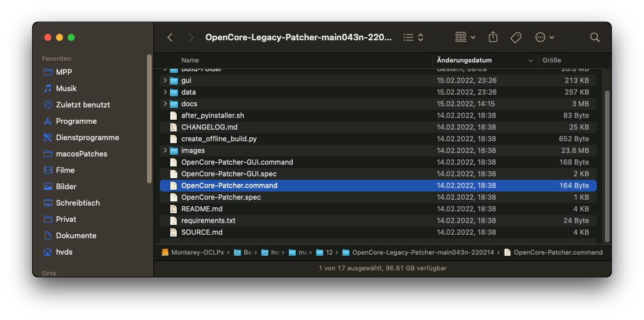The width and height of the screenshot is (644, 320).
Task: Expand the images folder arrow
Action: point(166,151)
